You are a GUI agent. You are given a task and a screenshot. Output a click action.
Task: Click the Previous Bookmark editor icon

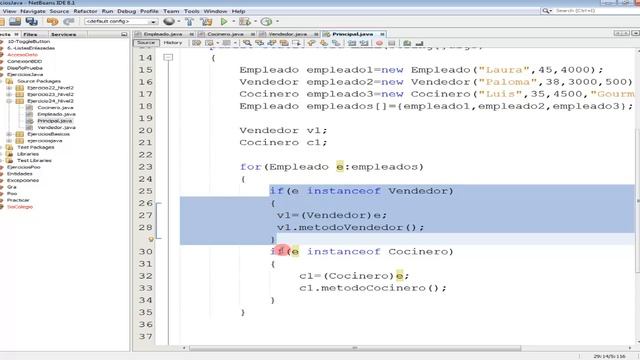(x=311, y=43)
